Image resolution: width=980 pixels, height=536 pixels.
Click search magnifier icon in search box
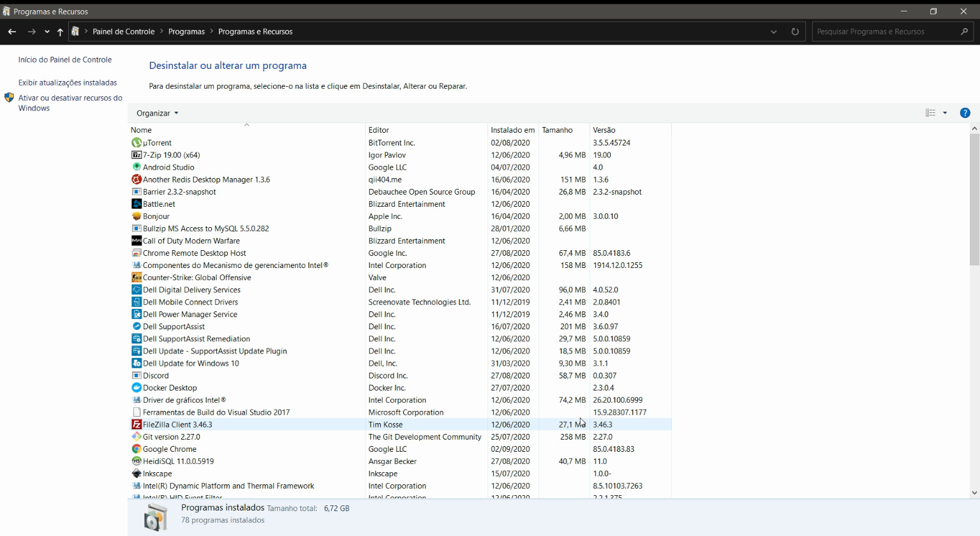click(964, 31)
